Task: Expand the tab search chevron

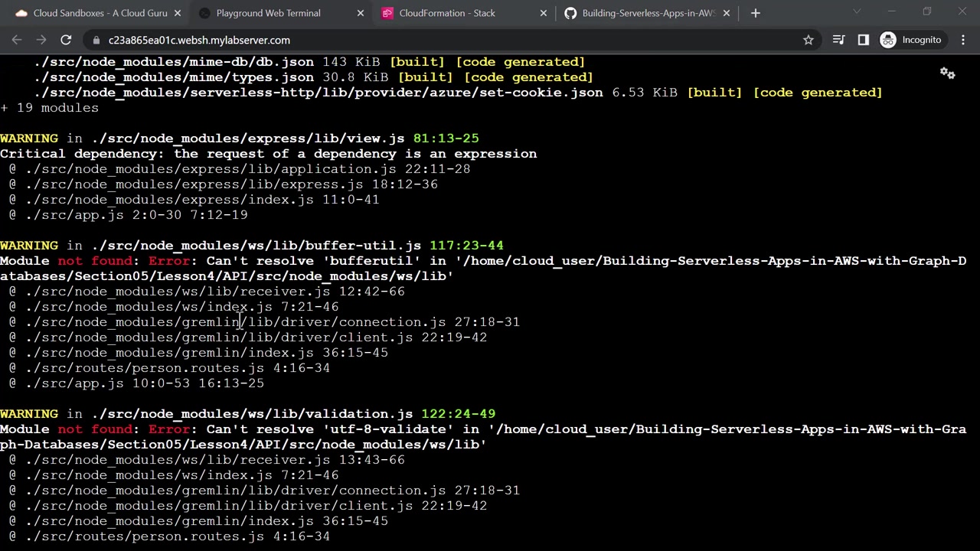Action: (856, 12)
